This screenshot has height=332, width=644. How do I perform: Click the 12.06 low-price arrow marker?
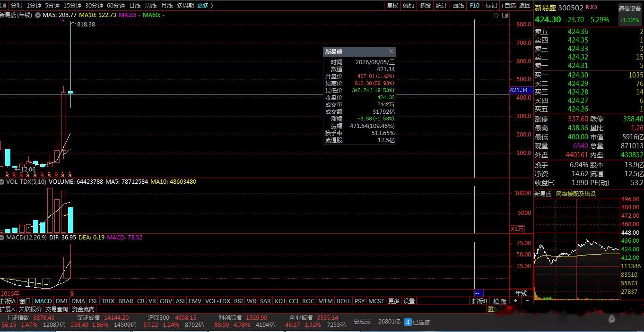25,169
